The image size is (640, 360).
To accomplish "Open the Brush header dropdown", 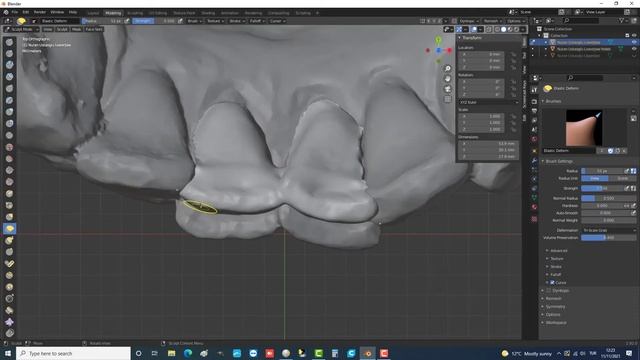I will pos(194,21).
